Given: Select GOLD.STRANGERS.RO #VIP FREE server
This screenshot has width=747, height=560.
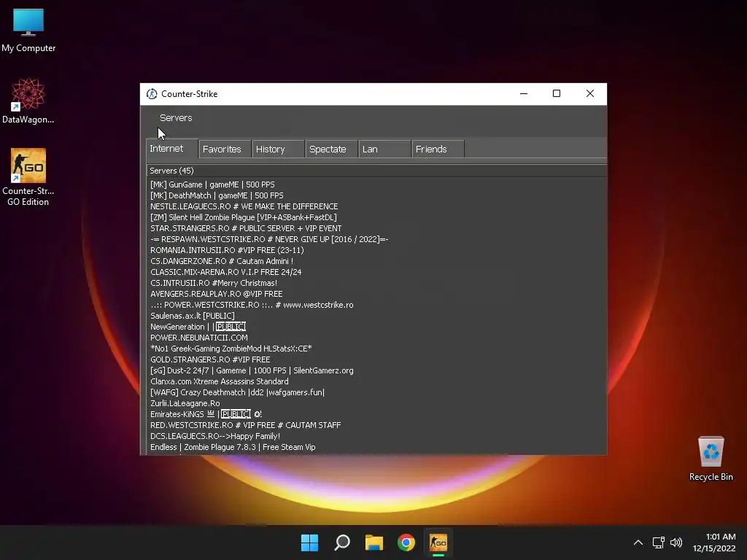Looking at the screenshot, I should (376, 360).
